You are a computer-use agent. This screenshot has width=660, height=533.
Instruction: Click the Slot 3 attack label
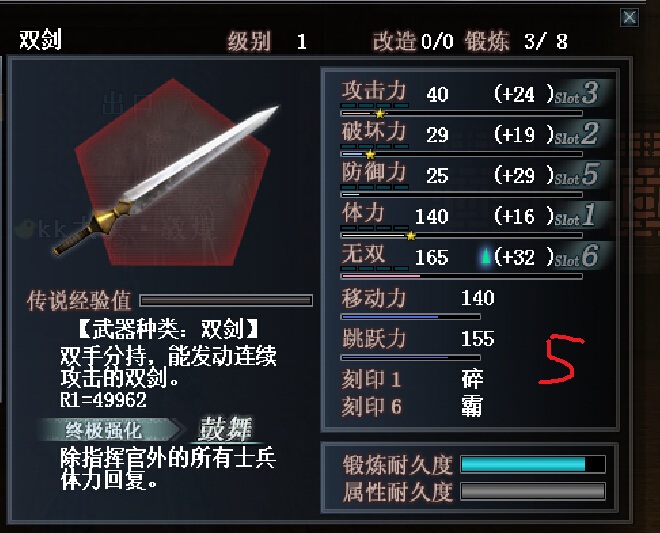click(x=577, y=93)
